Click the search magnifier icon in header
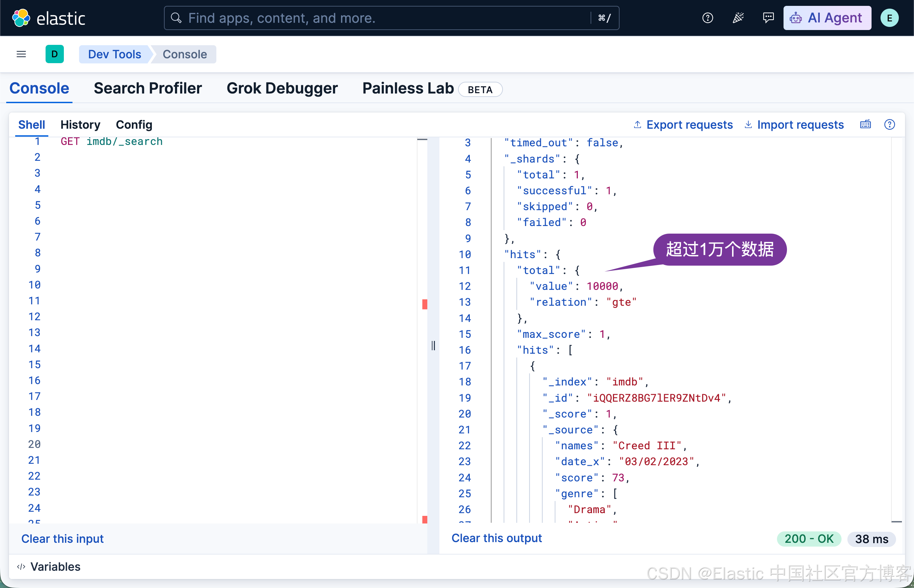This screenshot has width=914, height=588. tap(176, 18)
